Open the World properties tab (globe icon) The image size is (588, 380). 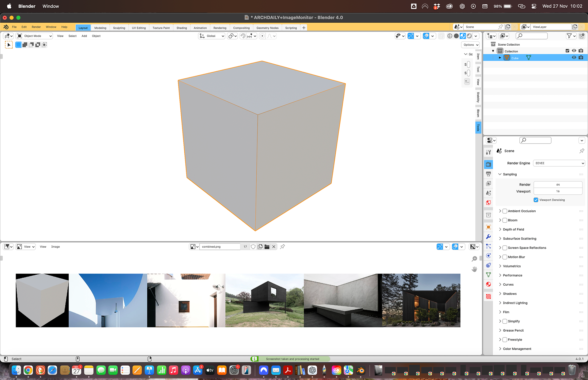pos(488,203)
